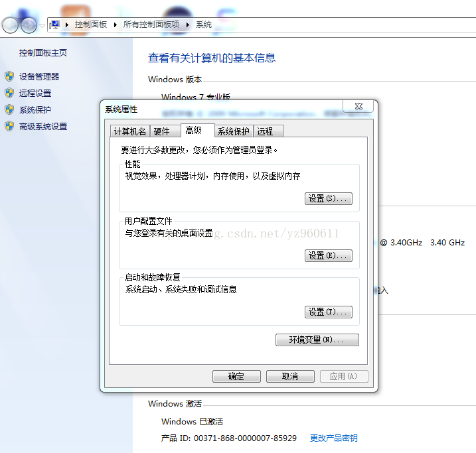Open 控制面板主页 link in sidebar
This screenshot has height=453, width=476.
(x=42, y=53)
